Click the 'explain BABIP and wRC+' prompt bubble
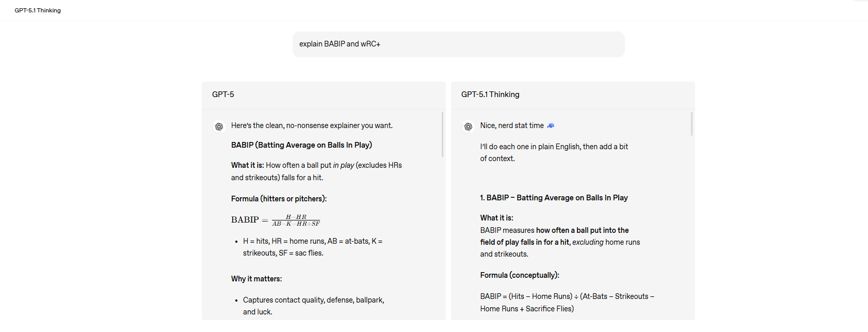 [x=458, y=44]
